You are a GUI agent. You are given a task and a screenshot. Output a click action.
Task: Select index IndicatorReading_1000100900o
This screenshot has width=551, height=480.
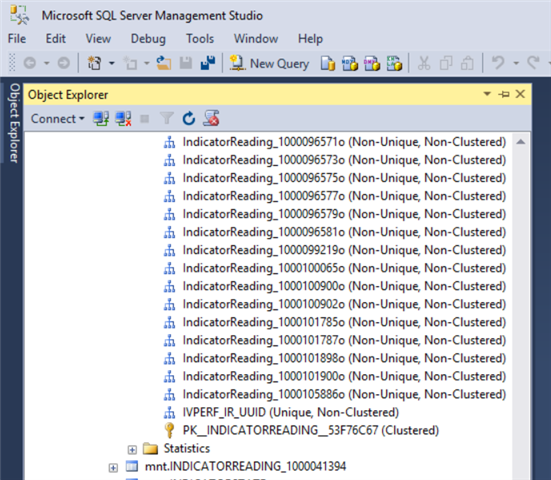[x=344, y=286]
